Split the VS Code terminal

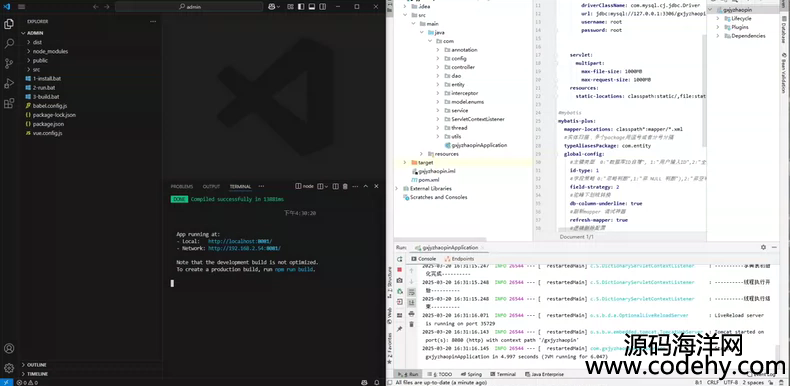coord(336,186)
